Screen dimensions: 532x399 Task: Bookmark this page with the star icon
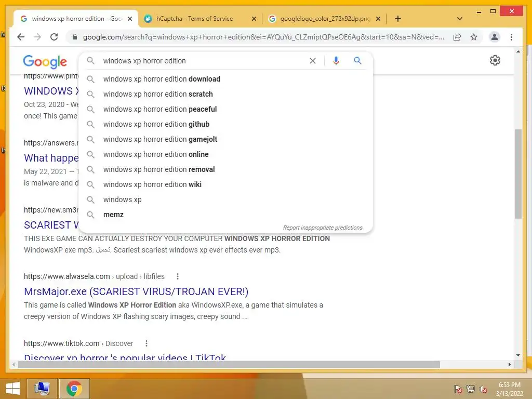[x=474, y=37]
